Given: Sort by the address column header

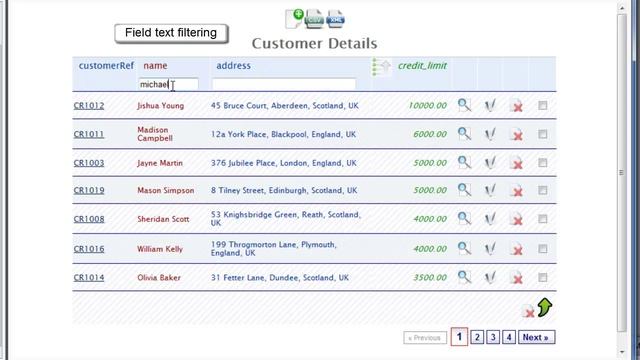Looking at the screenshot, I should tap(233, 66).
